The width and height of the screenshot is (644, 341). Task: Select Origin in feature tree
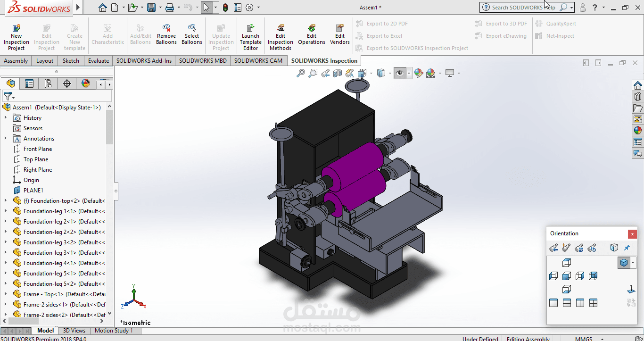point(31,180)
